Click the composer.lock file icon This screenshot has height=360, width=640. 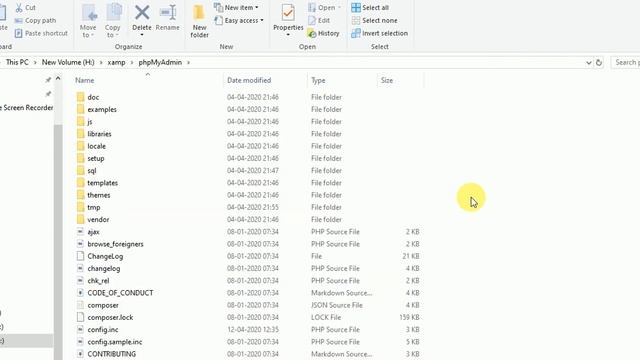(x=80, y=318)
